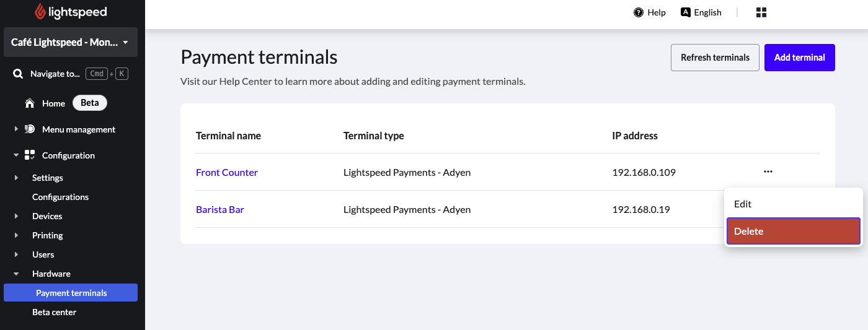The image size is (868, 330).
Task: Click the search magnifier icon
Action: pos(18,74)
